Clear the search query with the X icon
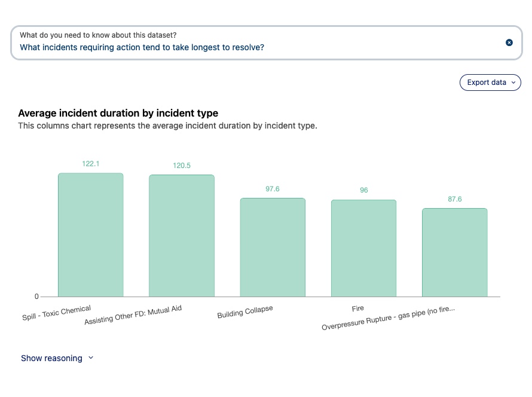532x397 pixels. tap(509, 42)
